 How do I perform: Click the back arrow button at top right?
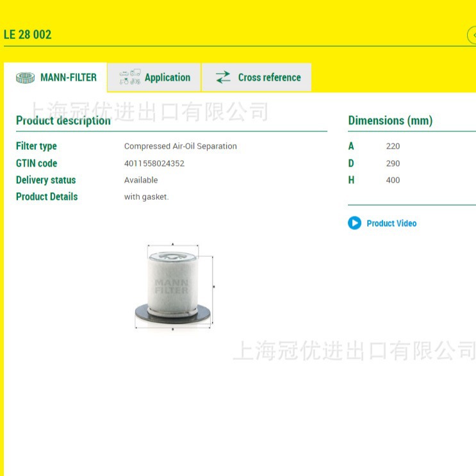(472, 35)
